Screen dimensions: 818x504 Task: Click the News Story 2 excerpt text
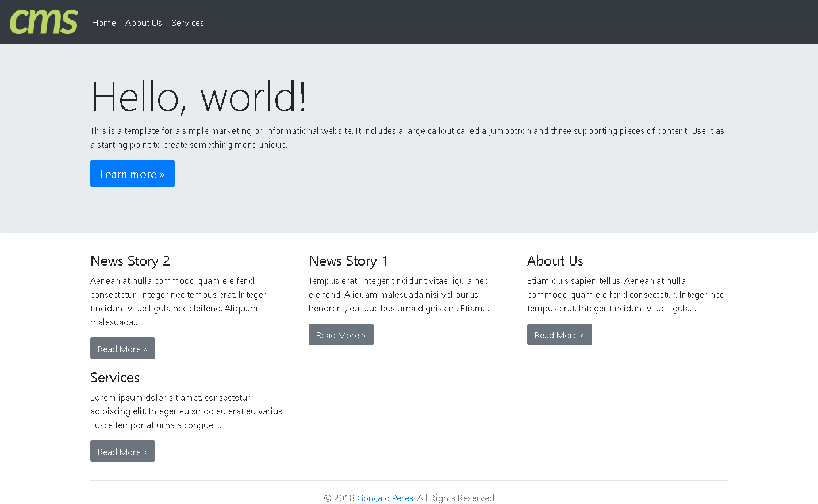(178, 302)
